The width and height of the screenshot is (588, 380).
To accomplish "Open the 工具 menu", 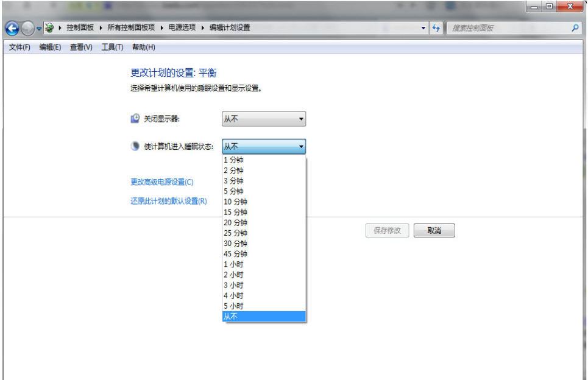I will pyautogui.click(x=112, y=47).
